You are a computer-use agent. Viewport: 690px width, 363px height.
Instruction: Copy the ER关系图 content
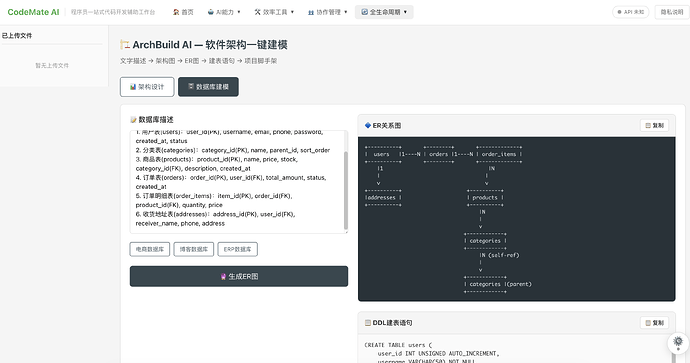tap(654, 125)
